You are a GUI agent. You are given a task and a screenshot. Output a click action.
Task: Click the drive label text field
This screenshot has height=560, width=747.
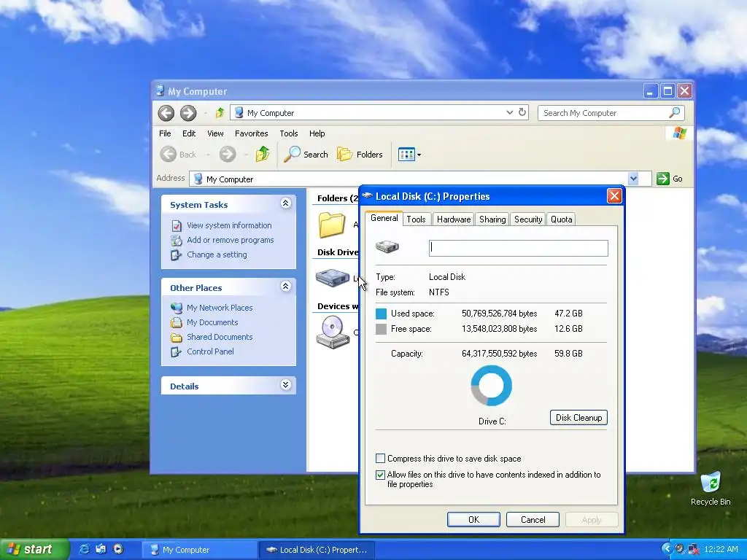(519, 248)
